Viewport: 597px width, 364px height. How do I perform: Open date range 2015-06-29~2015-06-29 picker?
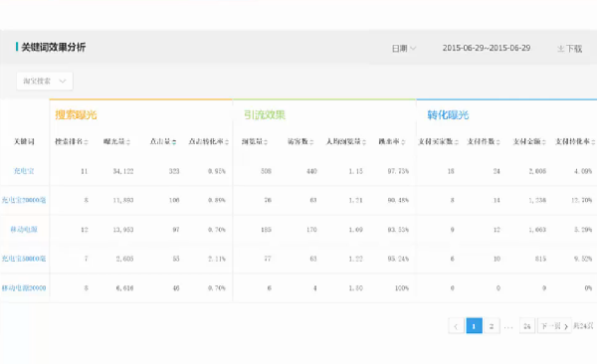click(x=487, y=48)
